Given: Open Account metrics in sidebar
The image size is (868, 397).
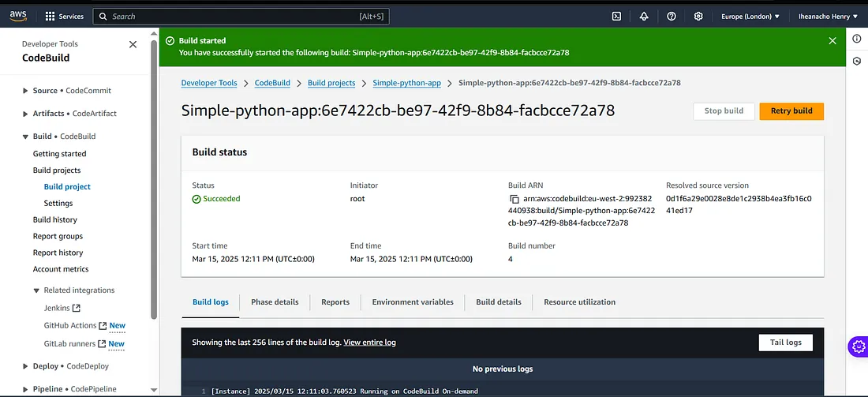Looking at the screenshot, I should 61,269.
